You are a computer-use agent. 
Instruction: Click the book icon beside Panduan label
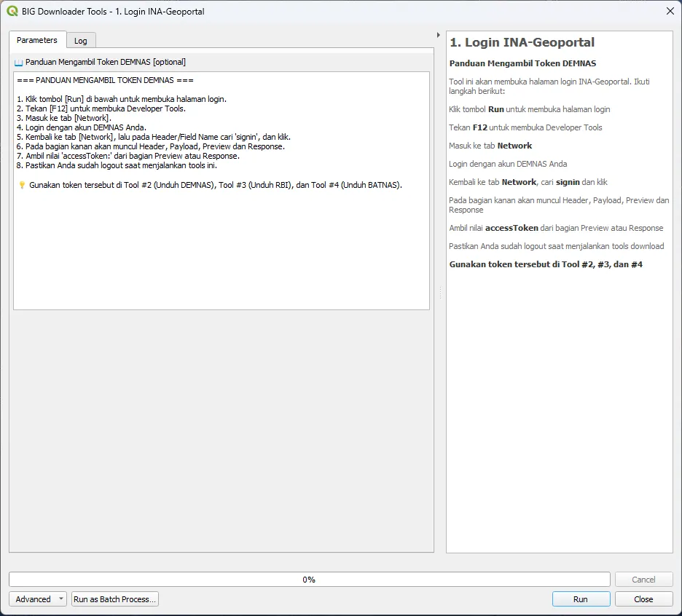coord(19,63)
